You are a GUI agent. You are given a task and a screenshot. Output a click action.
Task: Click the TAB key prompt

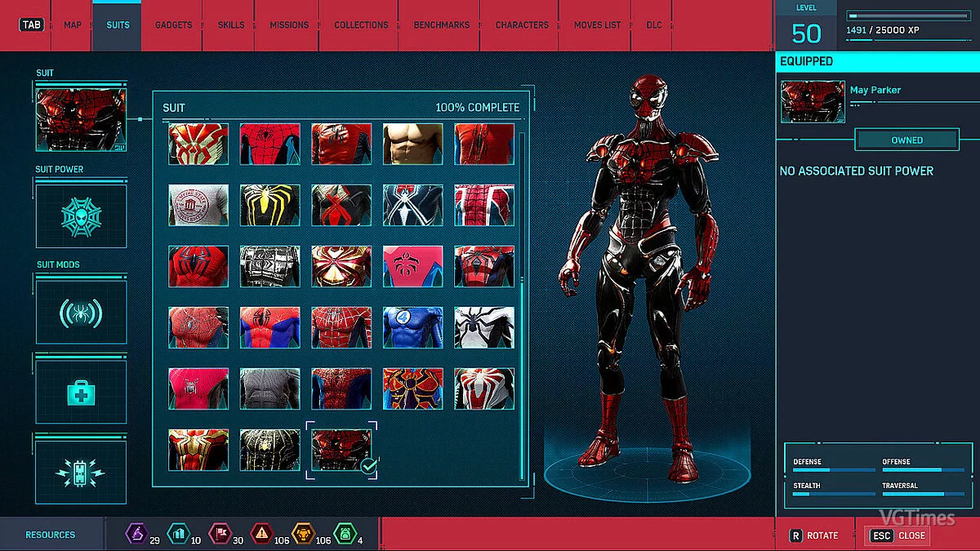click(32, 25)
